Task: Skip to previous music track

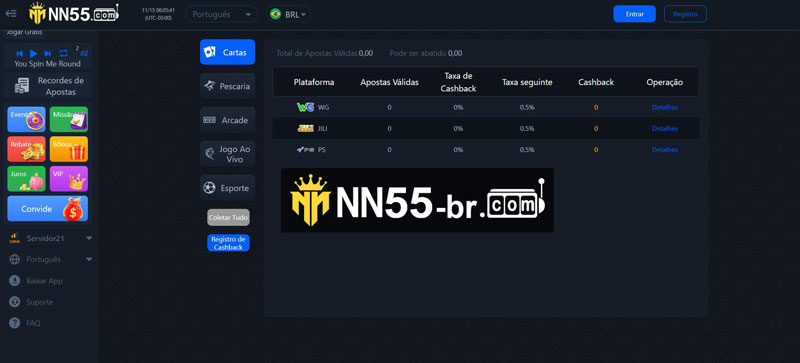Action: [19, 53]
